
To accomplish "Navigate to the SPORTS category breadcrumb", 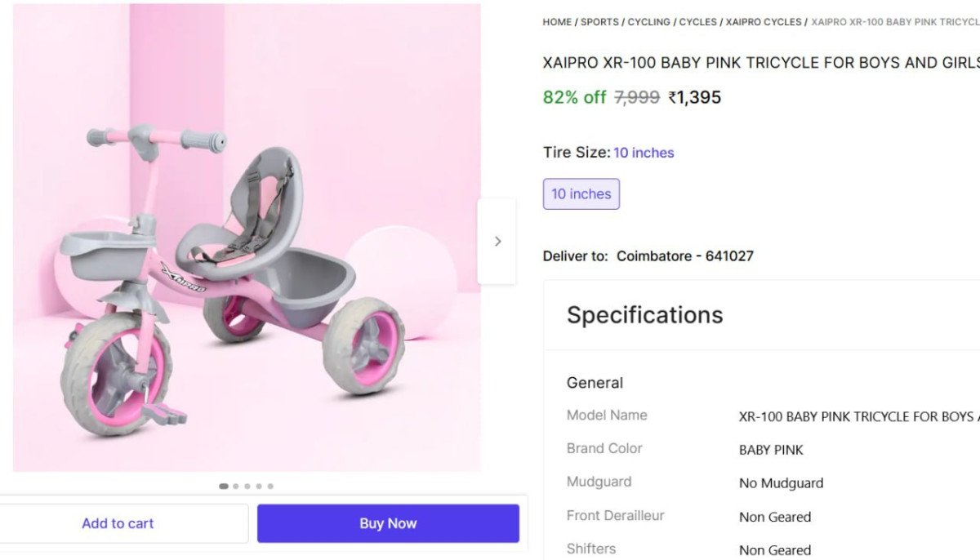I will 599,22.
